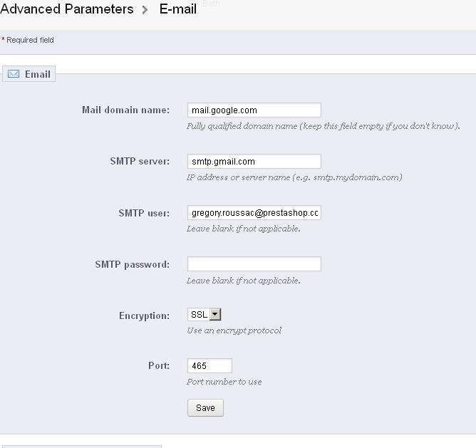Image resolution: width=476 pixels, height=448 pixels.
Task: Click the breadcrumb arrow after Advanced Parameters
Action: coord(145,10)
